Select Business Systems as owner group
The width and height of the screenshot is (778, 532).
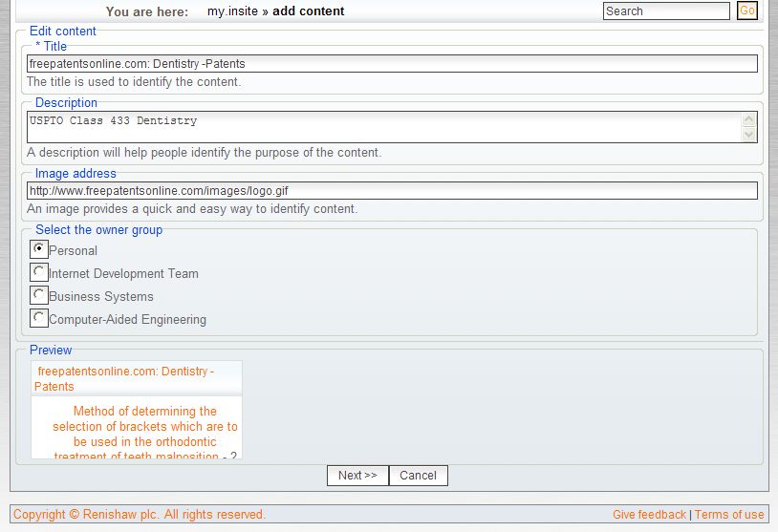(39, 295)
